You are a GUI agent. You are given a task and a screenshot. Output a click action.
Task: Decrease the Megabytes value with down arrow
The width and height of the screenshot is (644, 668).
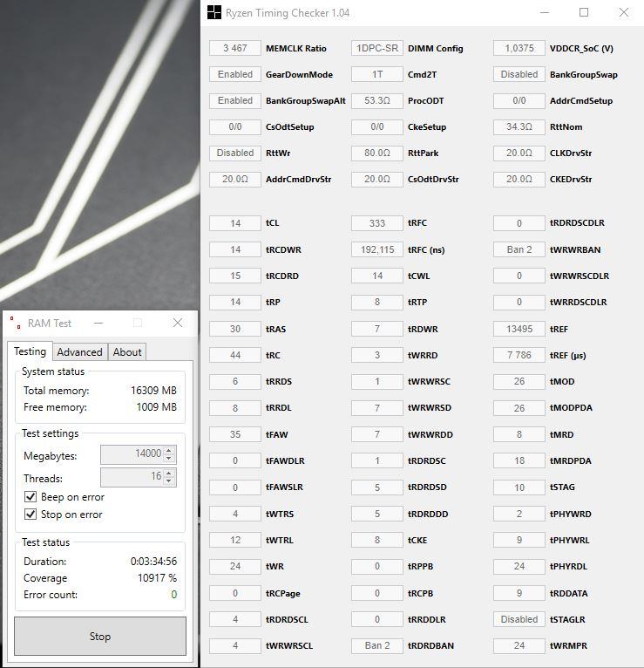click(x=169, y=459)
